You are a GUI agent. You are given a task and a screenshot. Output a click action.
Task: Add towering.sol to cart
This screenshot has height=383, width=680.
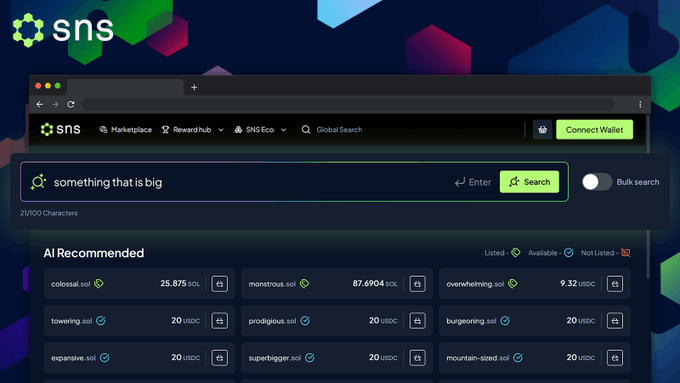(x=219, y=321)
